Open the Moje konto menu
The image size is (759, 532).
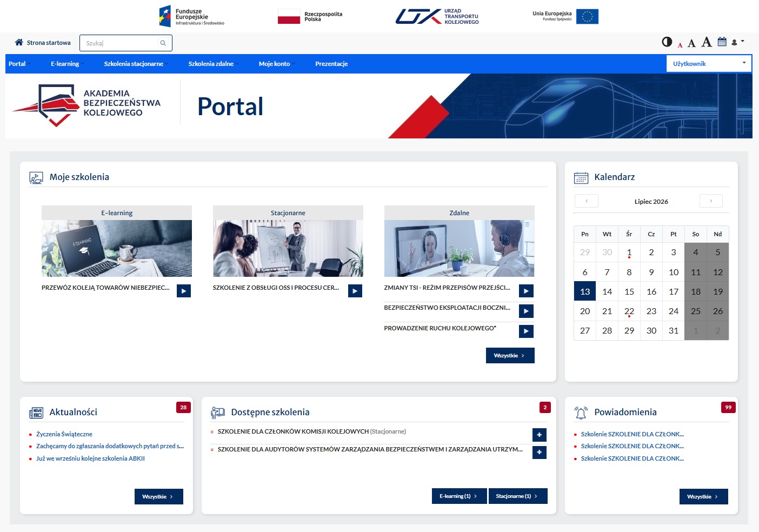pyautogui.click(x=276, y=64)
